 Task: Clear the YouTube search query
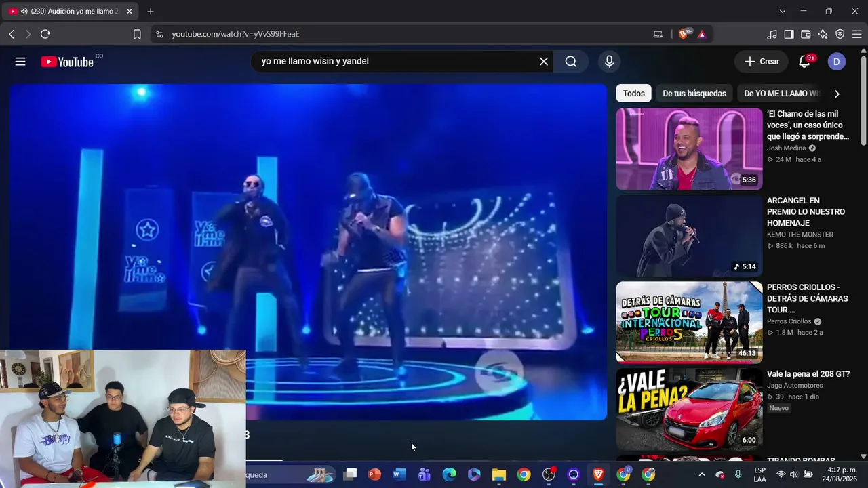click(x=543, y=62)
